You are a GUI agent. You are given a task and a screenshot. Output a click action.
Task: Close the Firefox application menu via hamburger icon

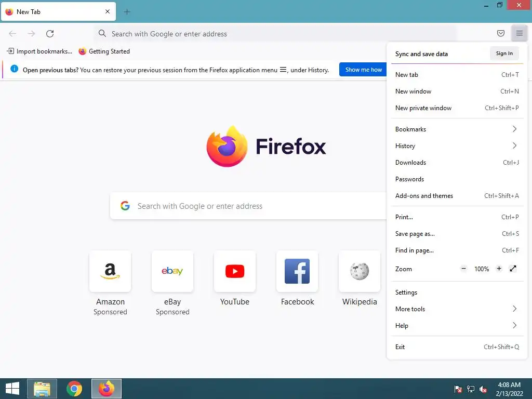point(519,33)
